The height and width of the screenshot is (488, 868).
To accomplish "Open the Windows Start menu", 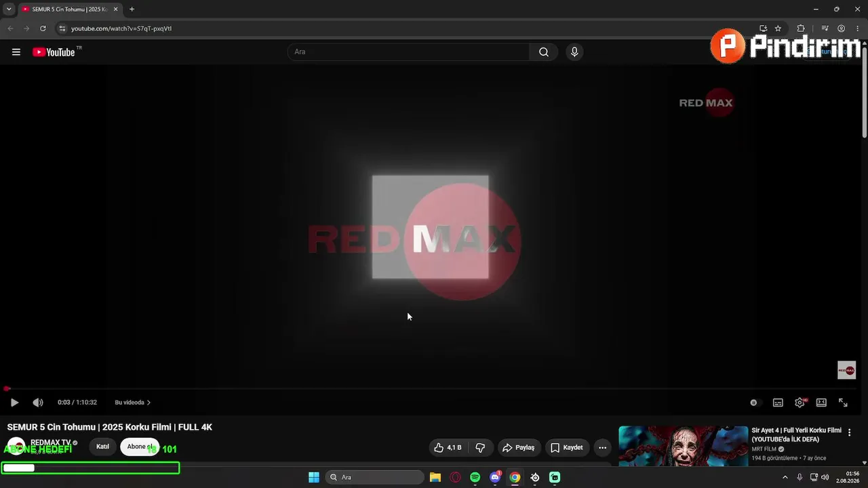I will (x=314, y=477).
